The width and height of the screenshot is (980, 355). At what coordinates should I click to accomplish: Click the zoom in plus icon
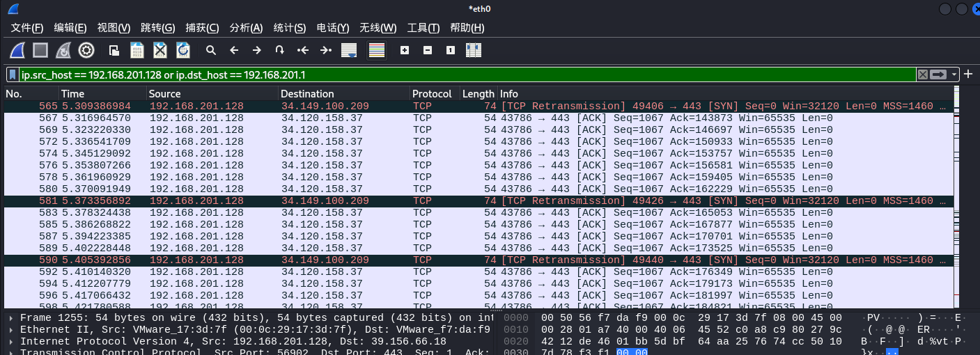tap(405, 50)
